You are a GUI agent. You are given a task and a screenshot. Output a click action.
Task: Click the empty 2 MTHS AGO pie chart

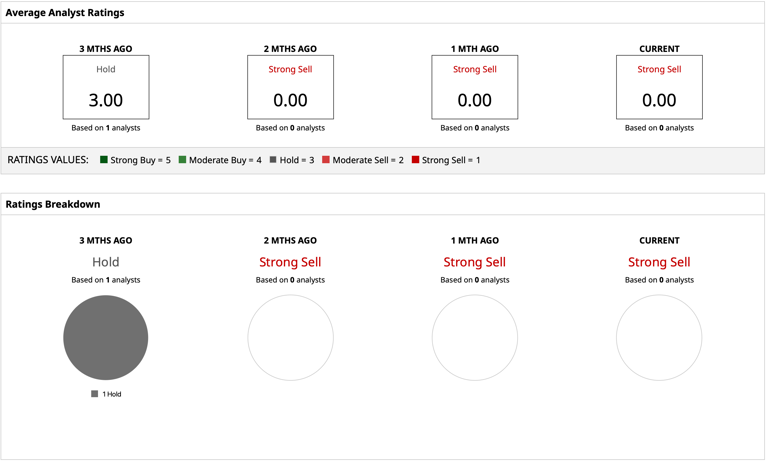pos(290,338)
